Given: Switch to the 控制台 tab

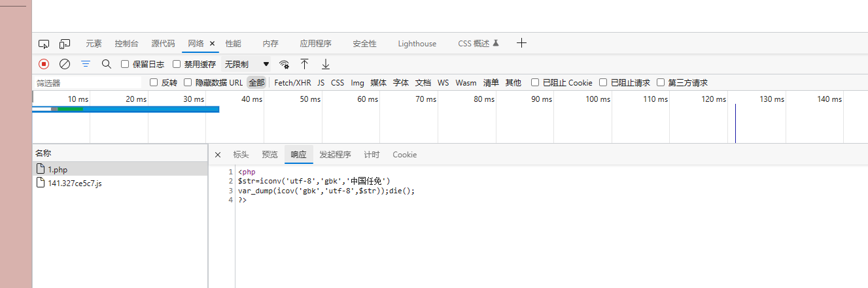Looking at the screenshot, I should (x=126, y=44).
